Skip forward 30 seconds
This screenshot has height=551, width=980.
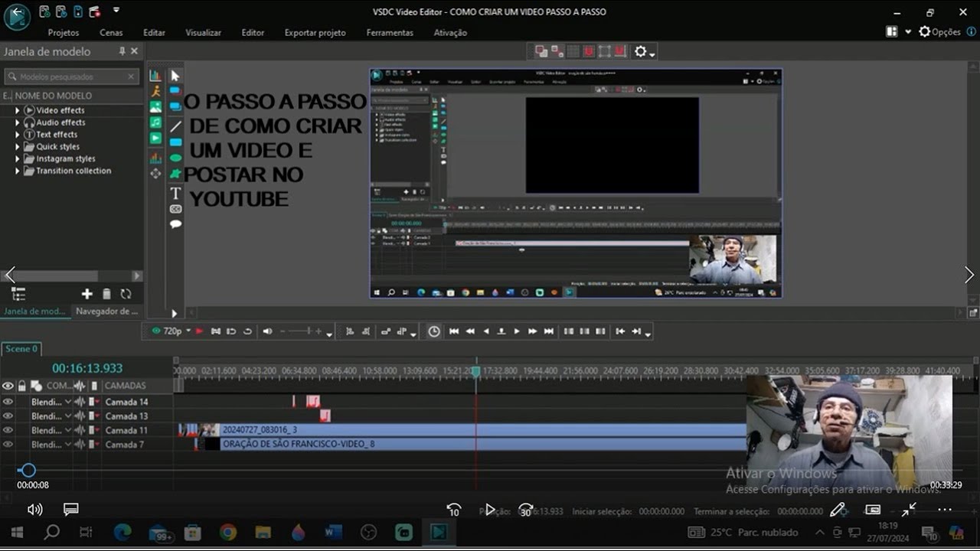pos(526,510)
